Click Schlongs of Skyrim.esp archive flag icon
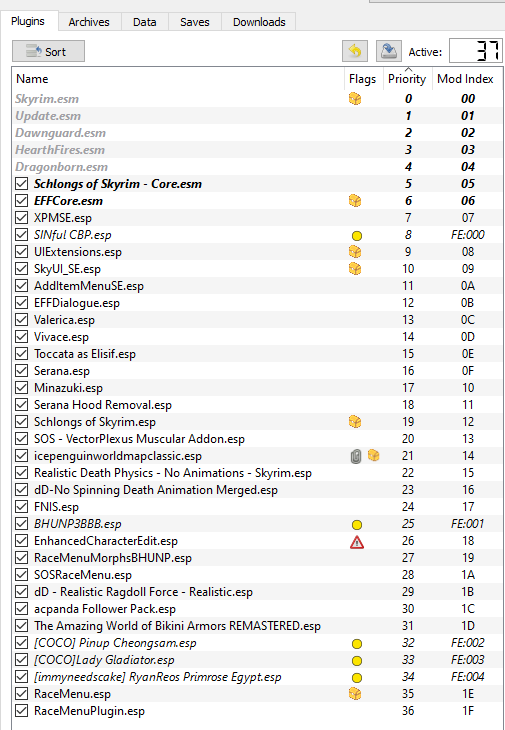This screenshot has height=730, width=505. coord(355,422)
